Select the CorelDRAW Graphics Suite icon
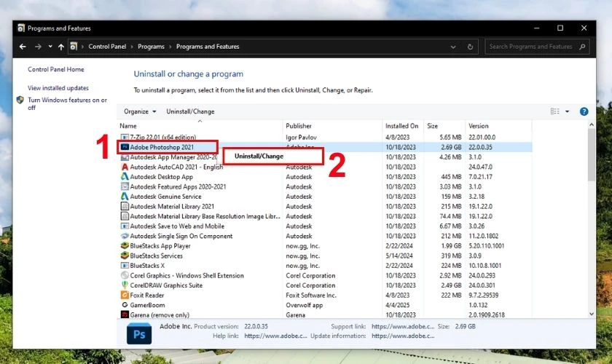 (x=125, y=285)
